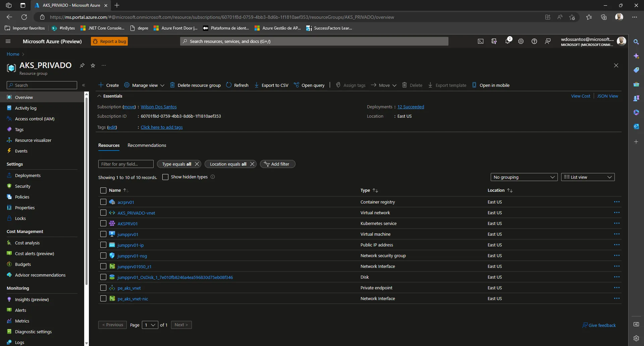This screenshot has height=346, width=644.
Task: Check the pe_aks_vnet-nic row checkbox
Action: (103, 298)
